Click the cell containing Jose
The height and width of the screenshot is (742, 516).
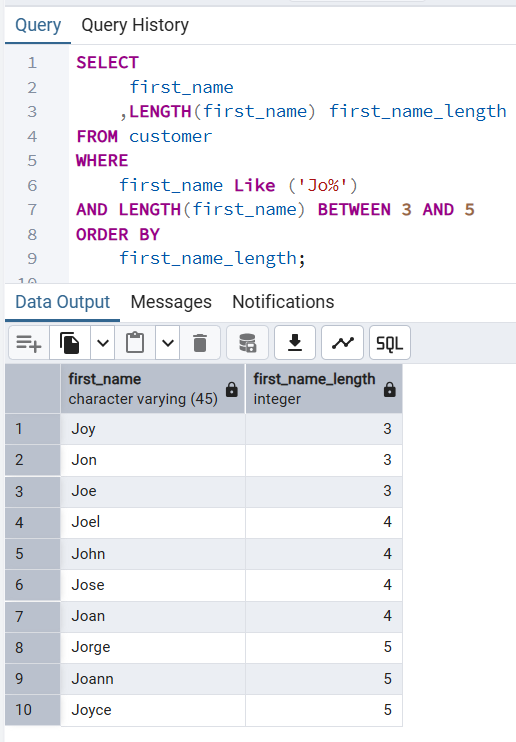click(x=152, y=585)
